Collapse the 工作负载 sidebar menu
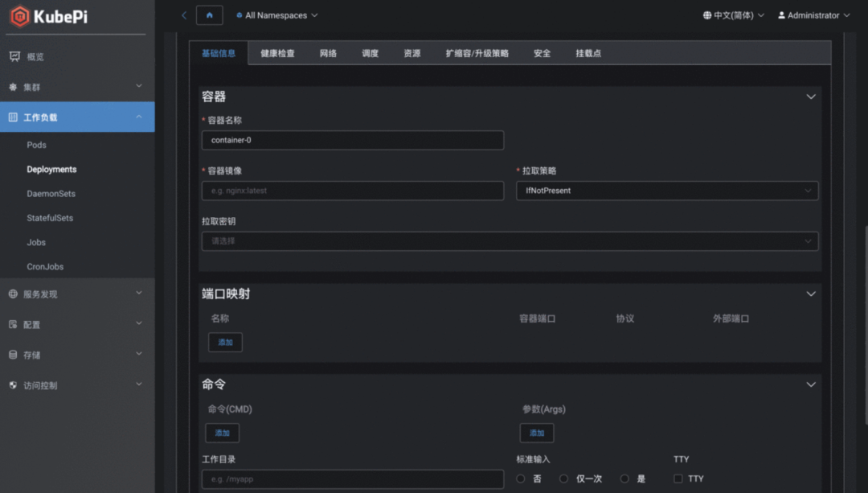This screenshot has width=868, height=493. click(139, 117)
